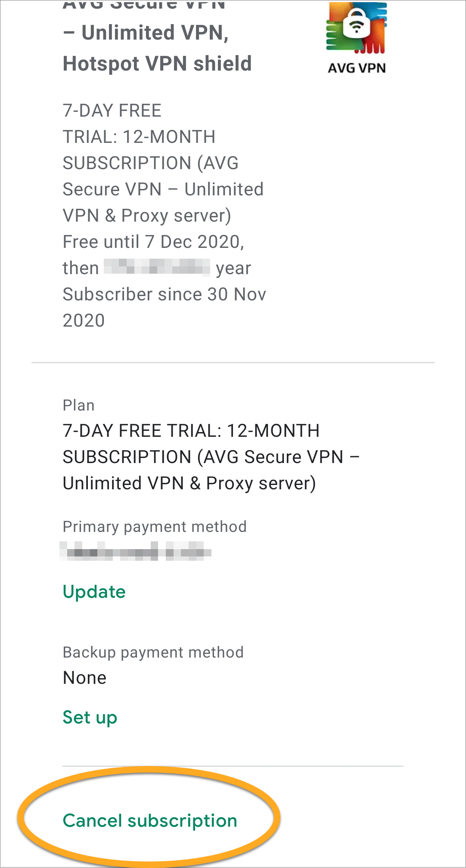Select the plan name '7-DAY FREE TRIAL: 12-MONTH'
Image resolution: width=466 pixels, height=868 pixels.
(191, 431)
